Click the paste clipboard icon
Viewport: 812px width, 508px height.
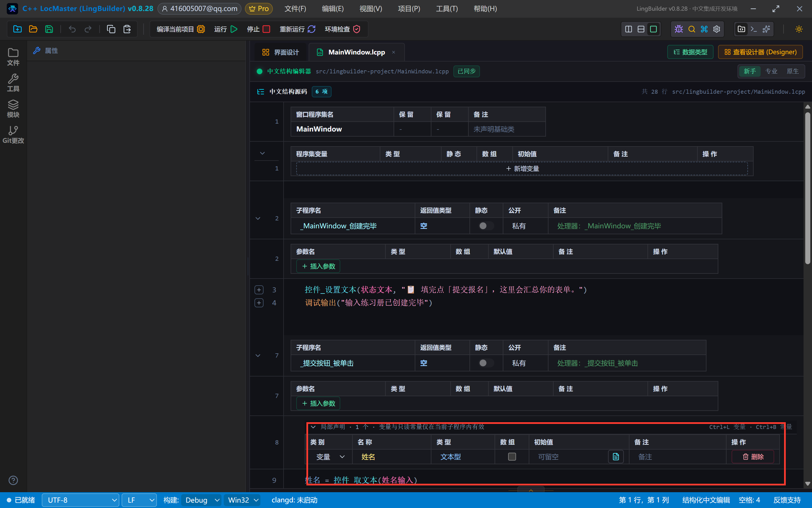tap(127, 29)
